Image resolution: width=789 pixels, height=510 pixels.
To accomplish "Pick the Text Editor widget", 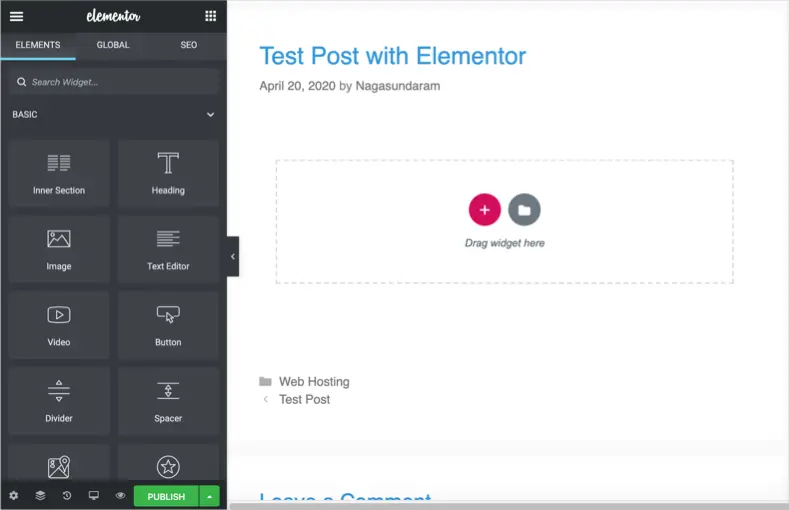I will coord(168,249).
